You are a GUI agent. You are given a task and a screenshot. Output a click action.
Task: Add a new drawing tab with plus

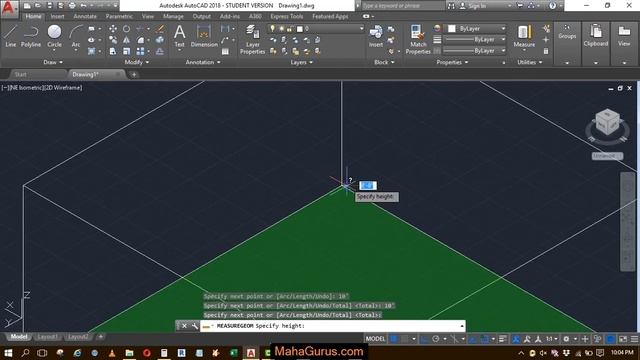tap(134, 74)
